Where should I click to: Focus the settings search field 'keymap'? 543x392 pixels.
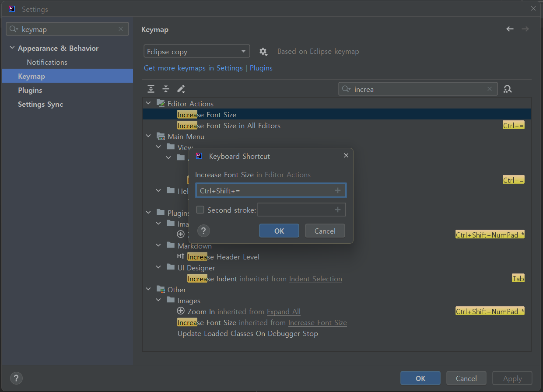point(67,29)
